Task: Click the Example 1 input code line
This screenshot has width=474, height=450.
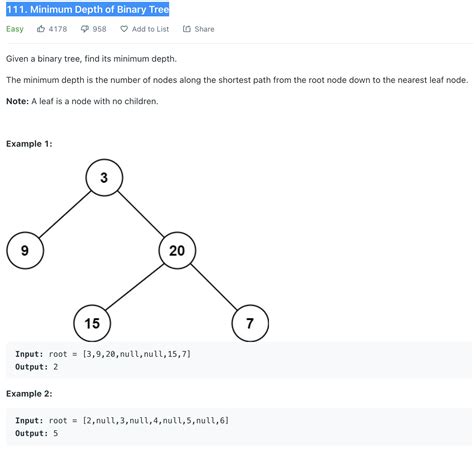Action: [x=103, y=354]
